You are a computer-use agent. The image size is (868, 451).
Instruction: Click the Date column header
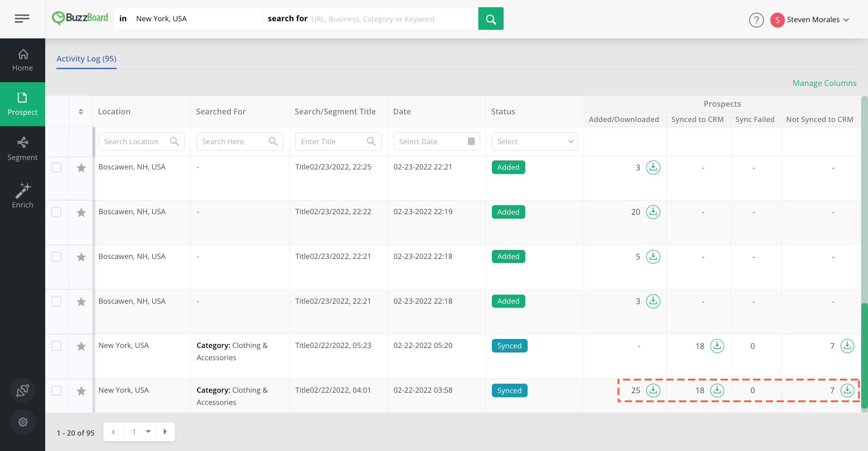tap(402, 112)
